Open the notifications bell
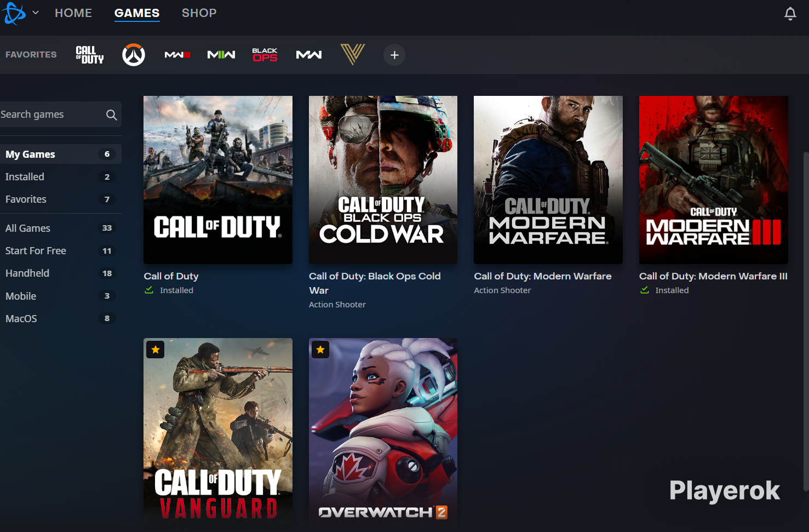This screenshot has width=809, height=532. pos(790,14)
